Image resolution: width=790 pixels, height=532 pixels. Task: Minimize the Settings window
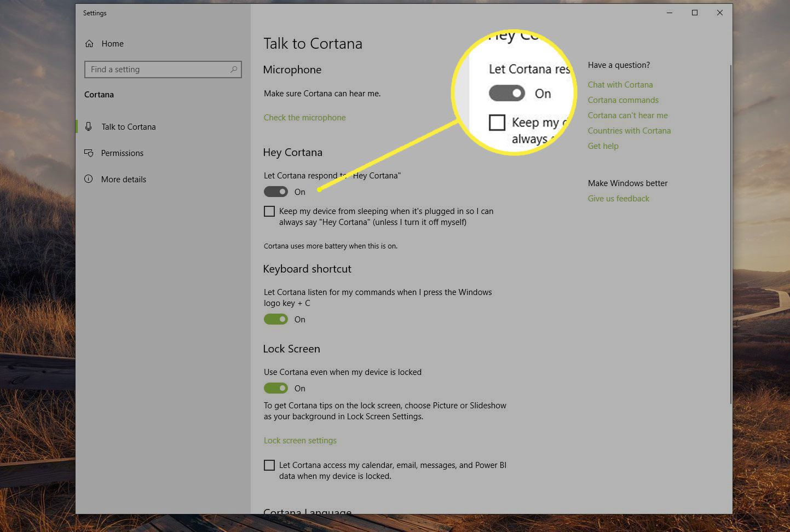click(670, 13)
